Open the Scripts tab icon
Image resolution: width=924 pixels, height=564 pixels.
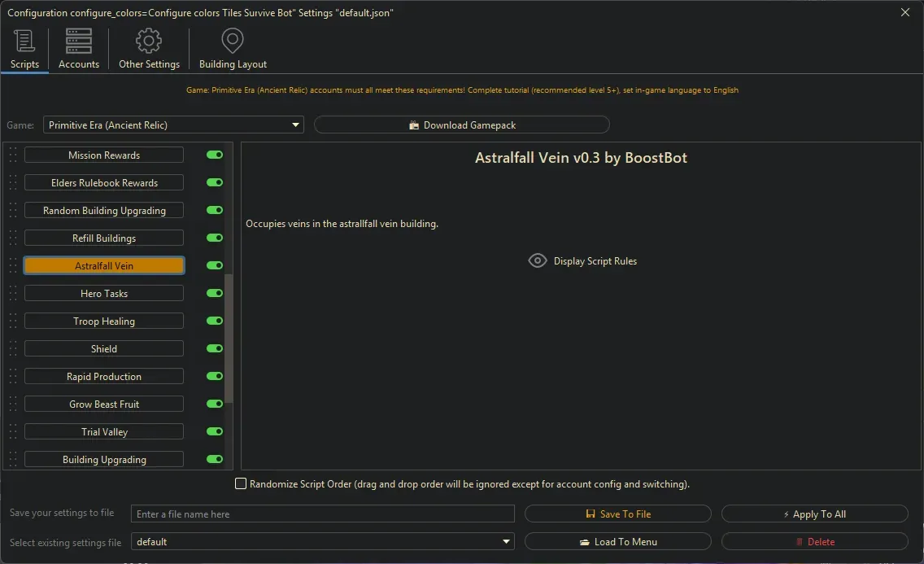24,42
